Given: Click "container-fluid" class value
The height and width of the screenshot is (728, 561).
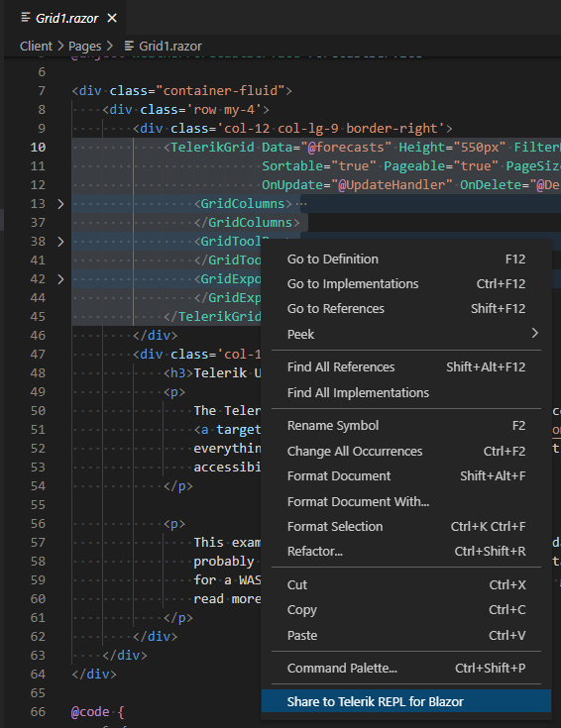Looking at the screenshot, I should pyautogui.click(x=220, y=90).
